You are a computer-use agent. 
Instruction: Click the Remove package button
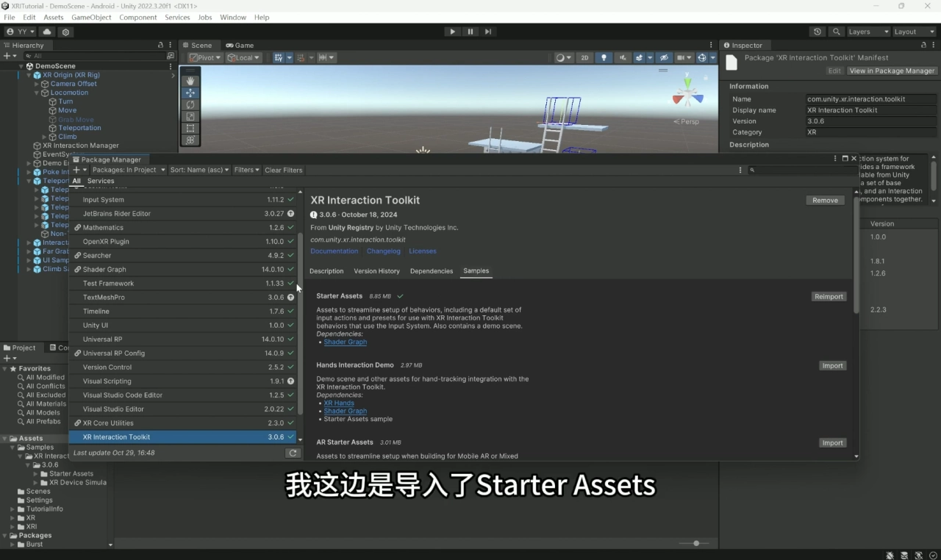point(825,200)
